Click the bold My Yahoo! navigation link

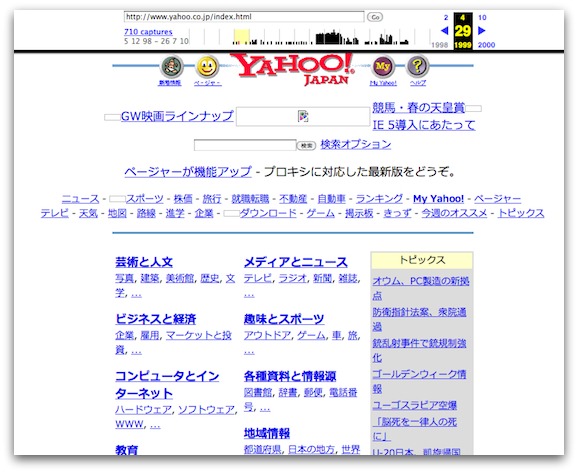[438, 199]
